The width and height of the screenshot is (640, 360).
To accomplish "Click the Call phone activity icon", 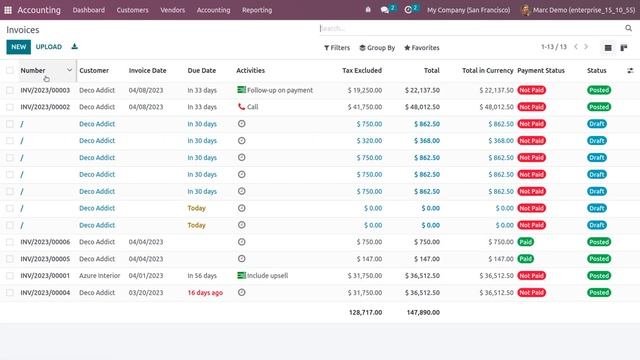I will pyautogui.click(x=241, y=107).
